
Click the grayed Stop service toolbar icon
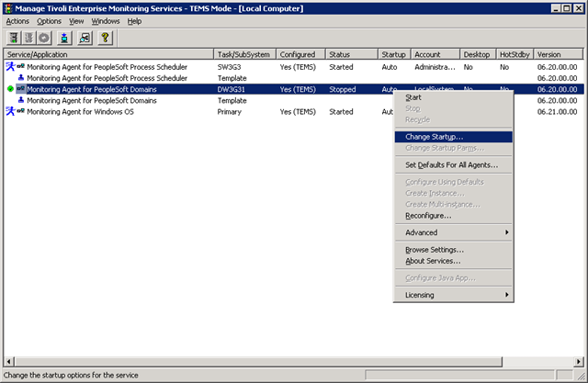28,38
